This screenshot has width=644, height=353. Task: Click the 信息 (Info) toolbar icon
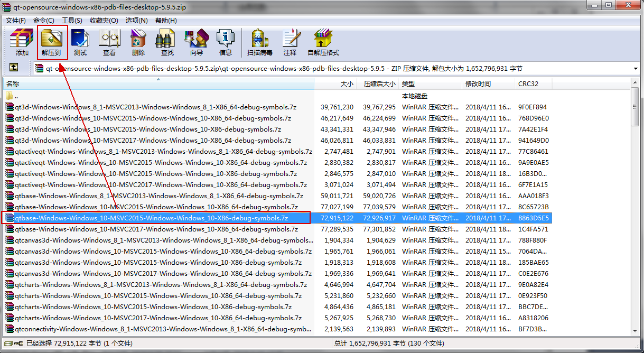[226, 42]
